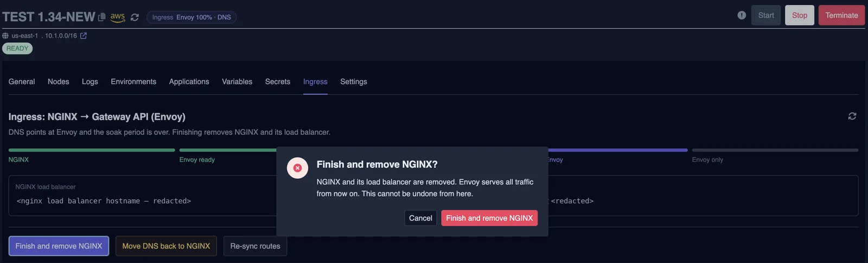Viewport: 868px width, 263px height.
Task: Click the Finish and remove NGINX? dialog title
Action: pyautogui.click(x=377, y=165)
